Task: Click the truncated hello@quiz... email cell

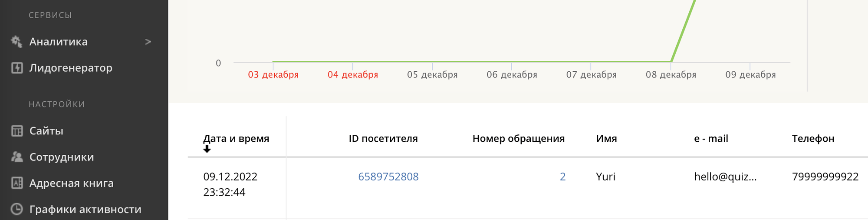Action: [725, 177]
